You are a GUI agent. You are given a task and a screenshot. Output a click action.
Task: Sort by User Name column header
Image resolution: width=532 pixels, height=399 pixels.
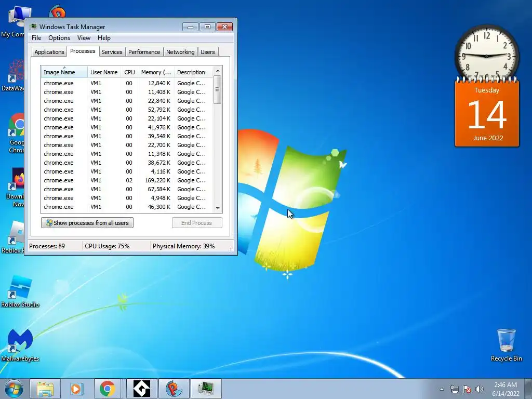tap(104, 72)
